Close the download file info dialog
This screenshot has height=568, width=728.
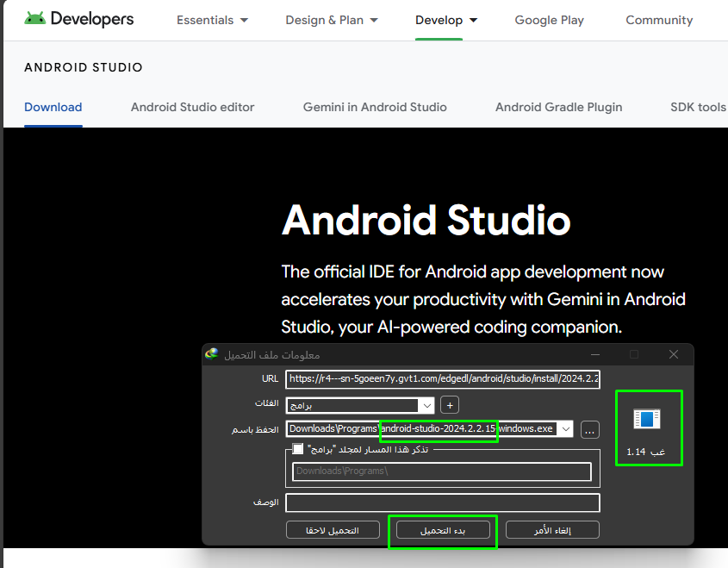pos(674,354)
